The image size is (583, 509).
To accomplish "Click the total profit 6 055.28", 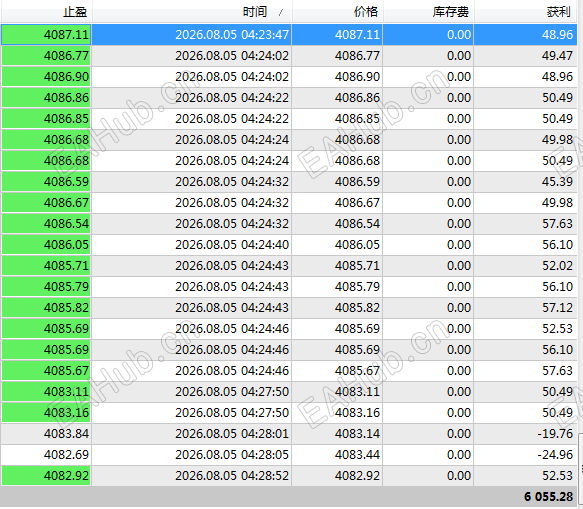I will [548, 497].
